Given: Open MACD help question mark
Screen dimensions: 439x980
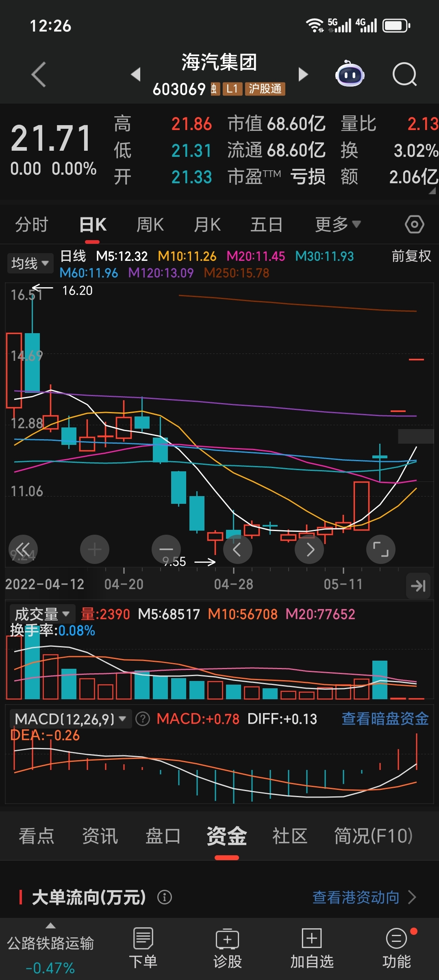Looking at the screenshot, I should pyautogui.click(x=142, y=719).
